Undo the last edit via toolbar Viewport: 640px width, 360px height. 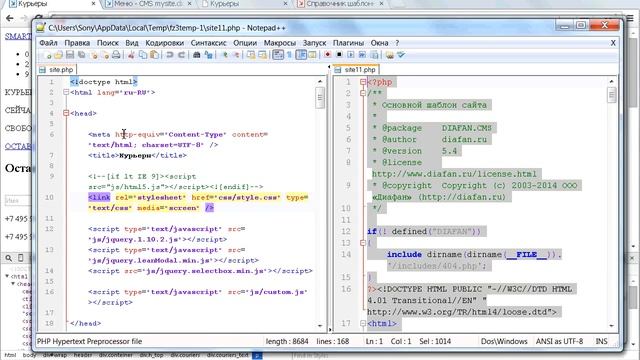tap(170, 55)
